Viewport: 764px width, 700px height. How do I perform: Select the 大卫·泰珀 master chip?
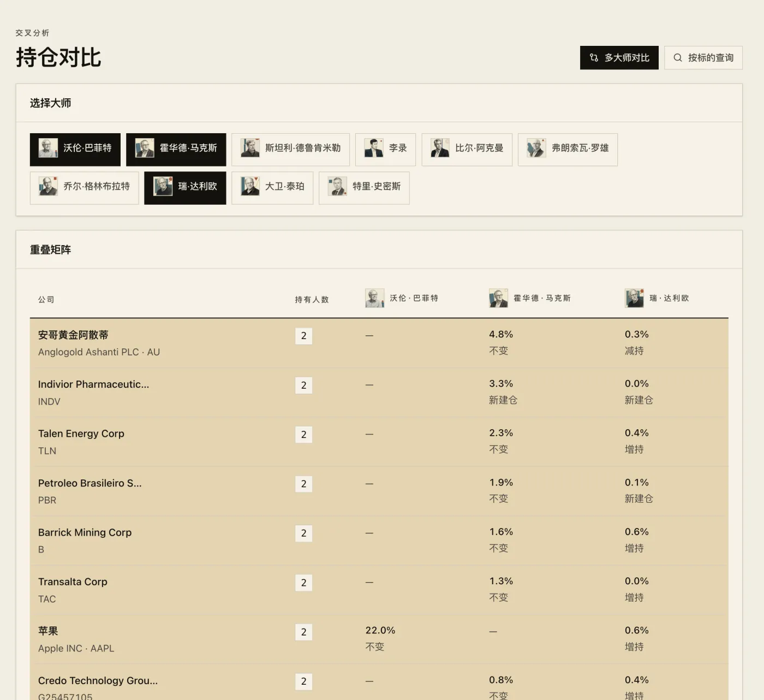pyautogui.click(x=272, y=188)
